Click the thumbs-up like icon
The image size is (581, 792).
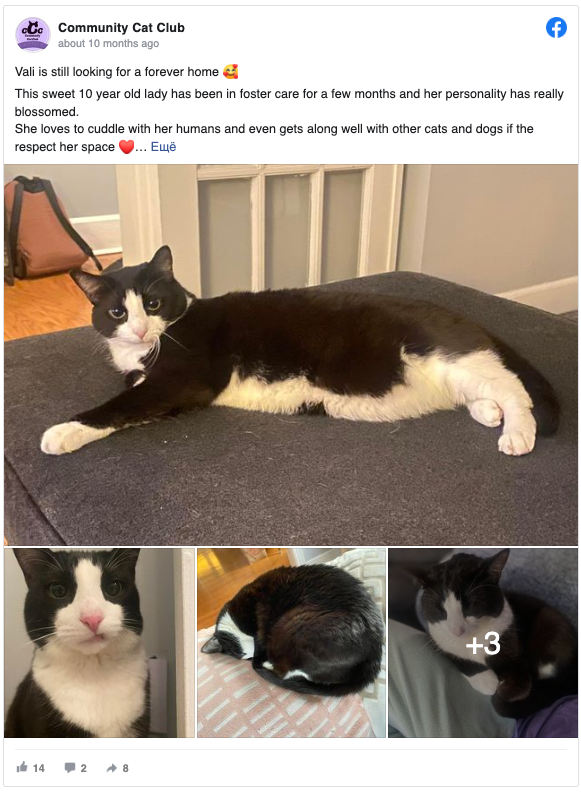[22, 767]
